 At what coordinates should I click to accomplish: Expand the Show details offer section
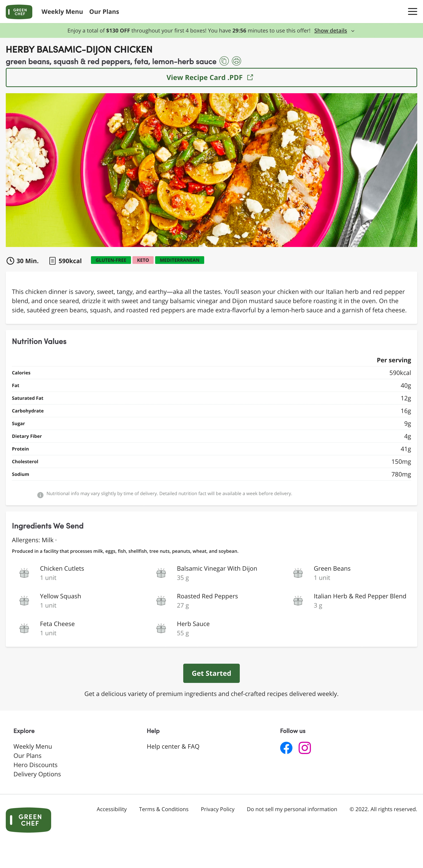click(x=331, y=31)
